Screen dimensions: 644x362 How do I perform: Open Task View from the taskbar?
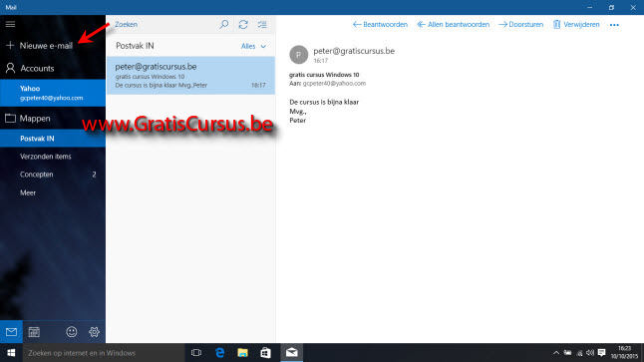tap(196, 353)
